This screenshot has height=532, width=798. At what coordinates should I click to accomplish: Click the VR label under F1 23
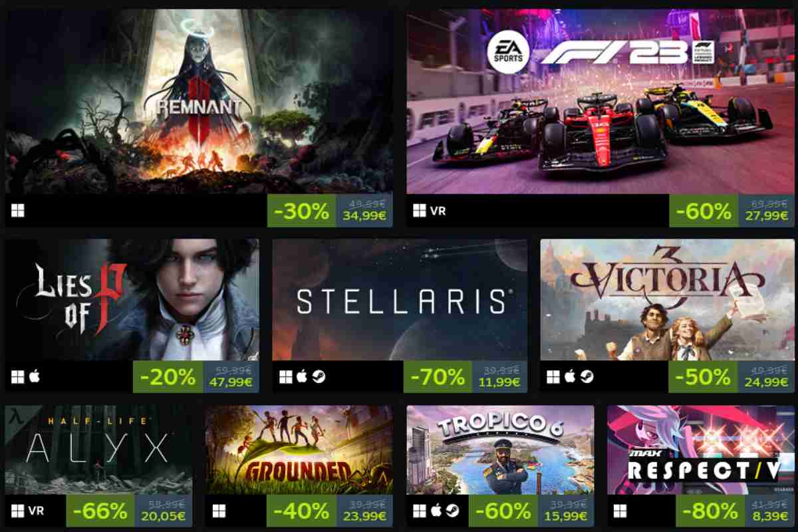(438, 211)
